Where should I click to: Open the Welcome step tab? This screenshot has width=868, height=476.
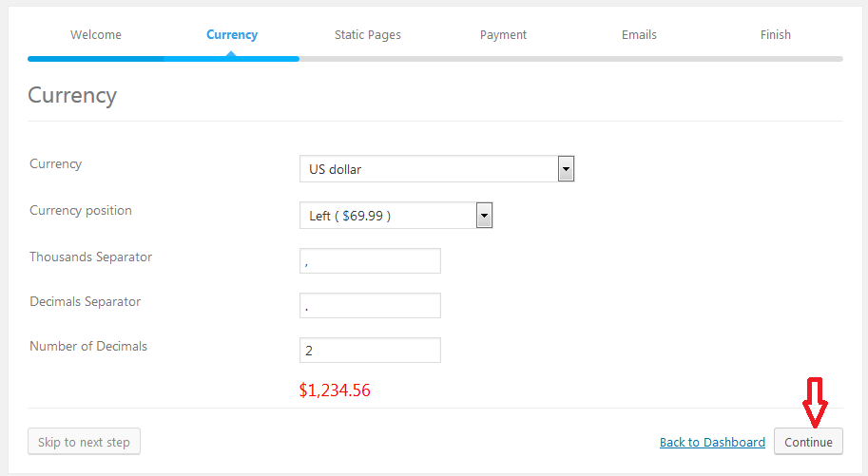(96, 35)
